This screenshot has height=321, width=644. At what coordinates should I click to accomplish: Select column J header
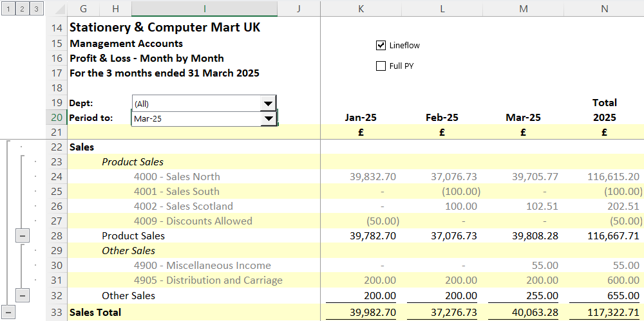coord(299,8)
